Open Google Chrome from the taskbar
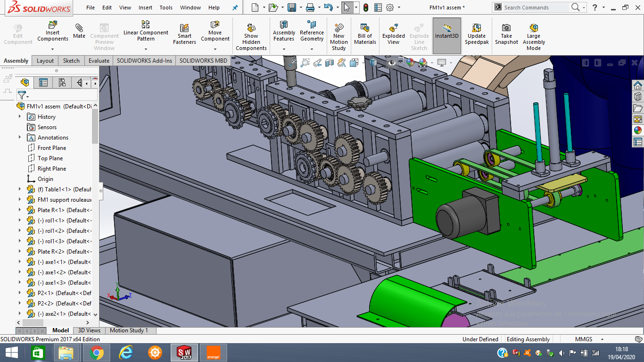The image size is (644, 362). pos(97,353)
